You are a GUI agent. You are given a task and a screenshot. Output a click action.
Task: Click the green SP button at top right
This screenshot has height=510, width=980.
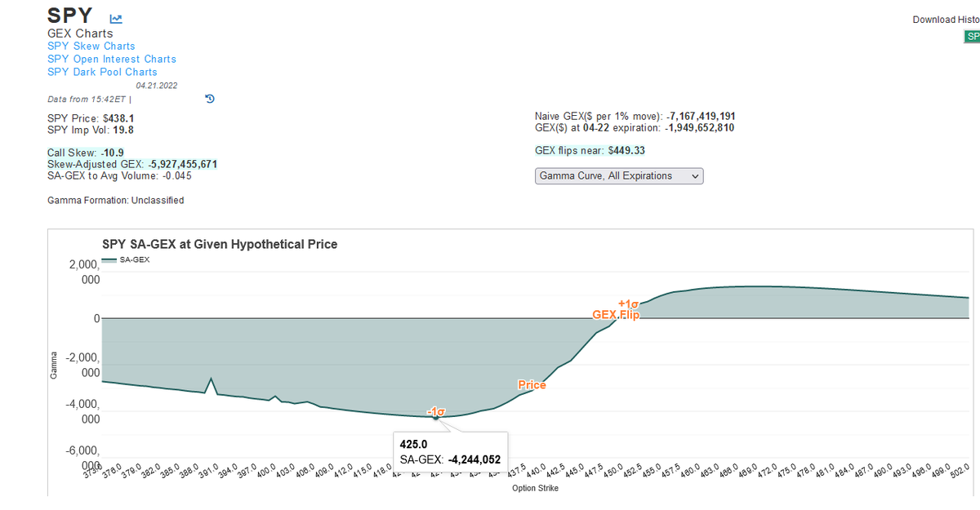pyautogui.click(x=972, y=37)
